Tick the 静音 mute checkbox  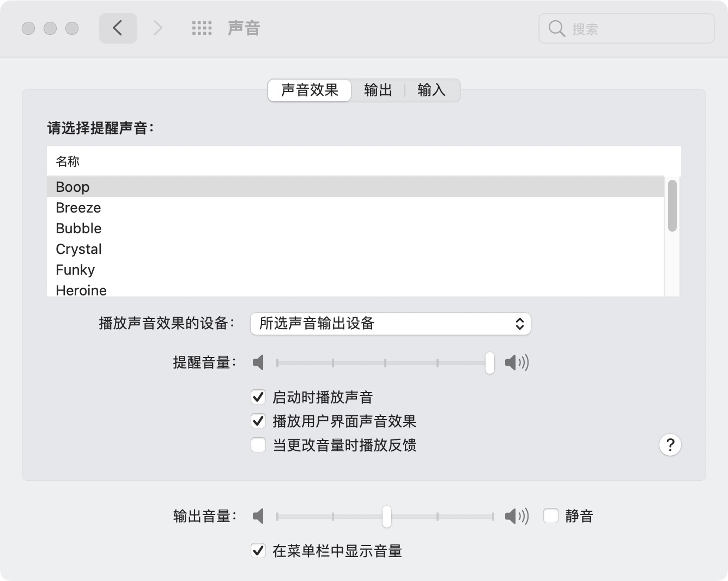point(551,516)
